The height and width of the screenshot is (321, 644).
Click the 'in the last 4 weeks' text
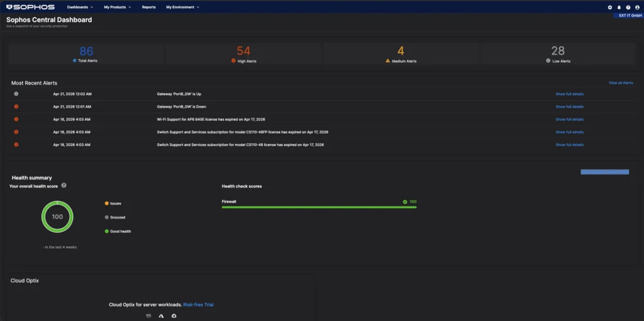click(x=60, y=247)
